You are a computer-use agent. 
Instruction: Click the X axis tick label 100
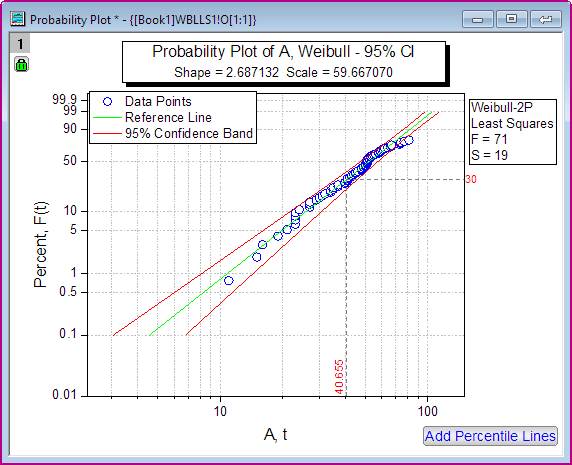(428, 412)
